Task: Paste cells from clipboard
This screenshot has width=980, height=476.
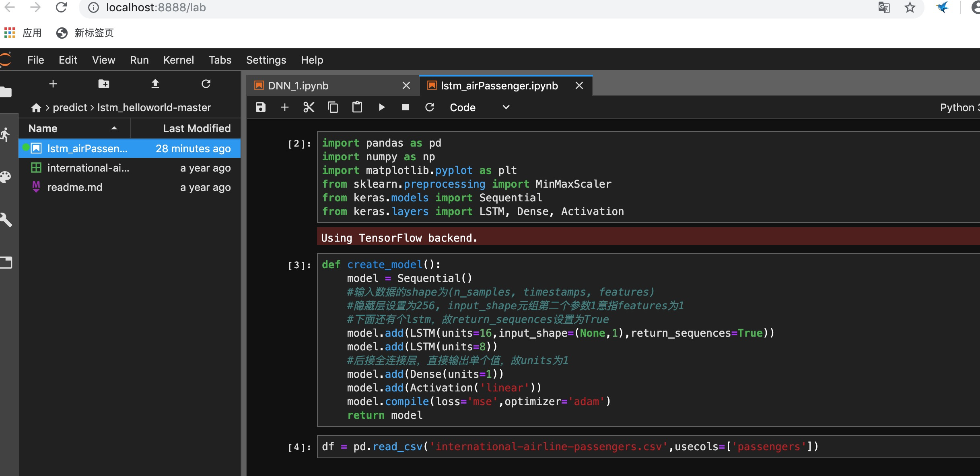Action: click(x=357, y=107)
